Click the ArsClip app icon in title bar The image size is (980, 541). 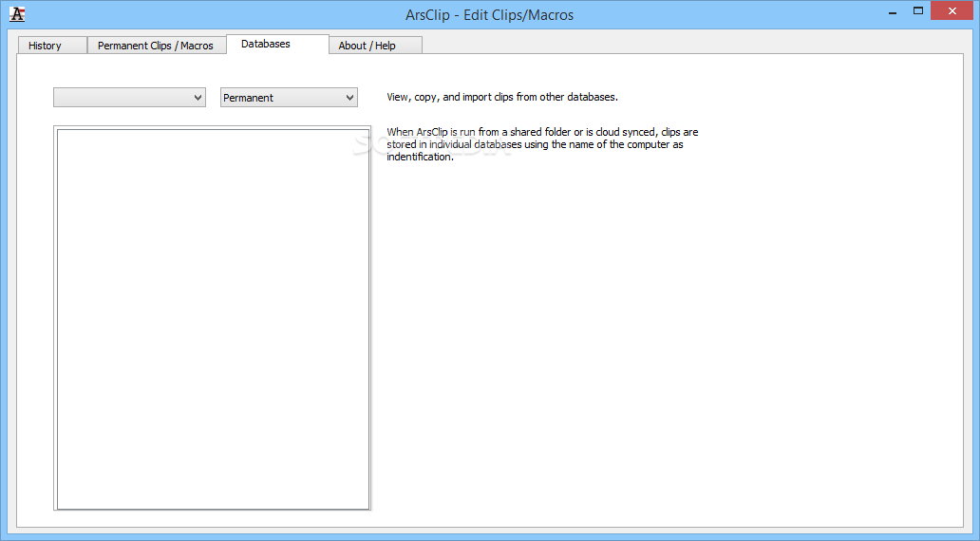coord(17,14)
